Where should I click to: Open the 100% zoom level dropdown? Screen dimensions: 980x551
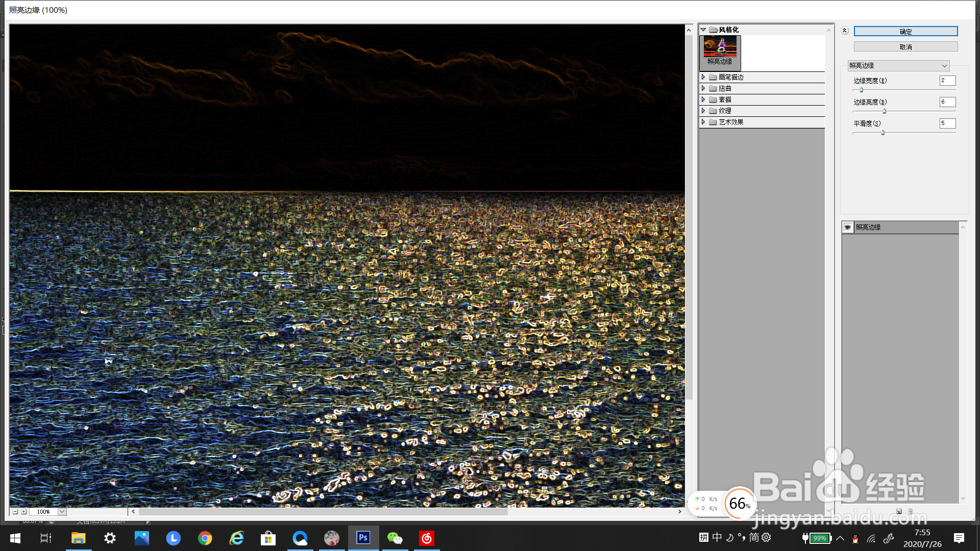pyautogui.click(x=62, y=511)
